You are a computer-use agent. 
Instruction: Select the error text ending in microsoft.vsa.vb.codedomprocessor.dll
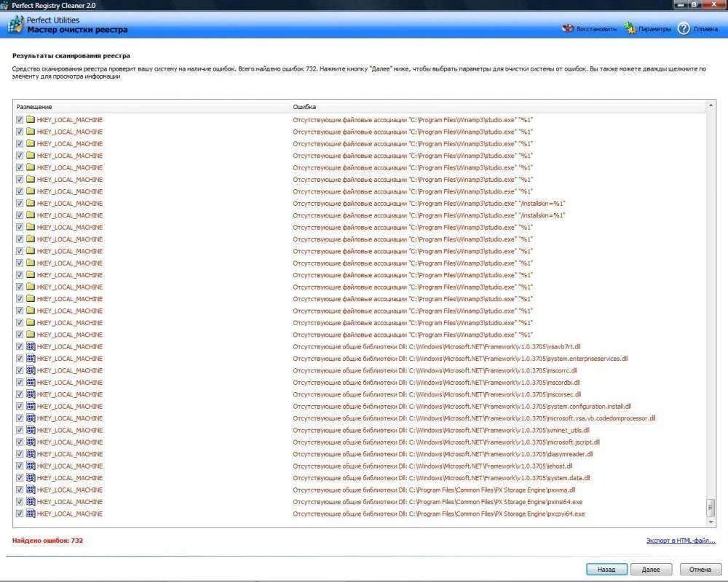coord(474,418)
